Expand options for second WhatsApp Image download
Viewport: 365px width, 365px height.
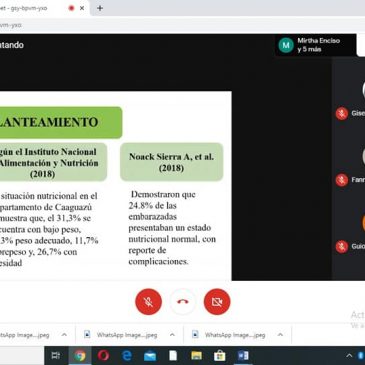tap(172, 335)
